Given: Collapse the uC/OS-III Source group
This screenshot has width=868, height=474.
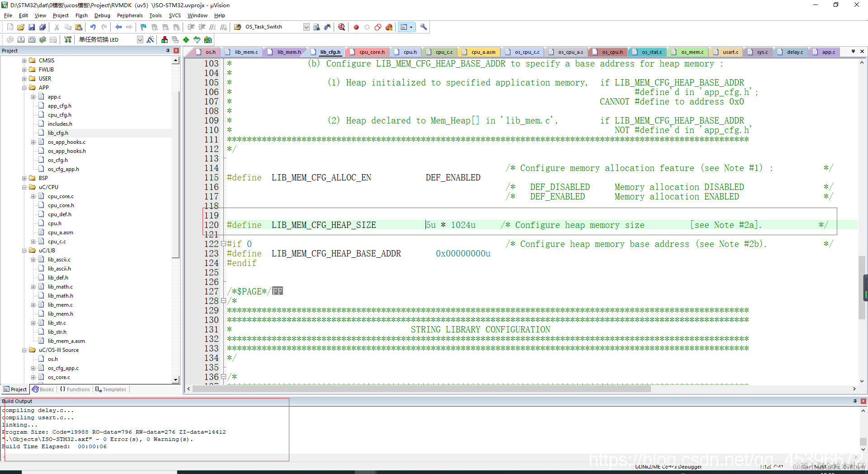Looking at the screenshot, I should 24,350.
